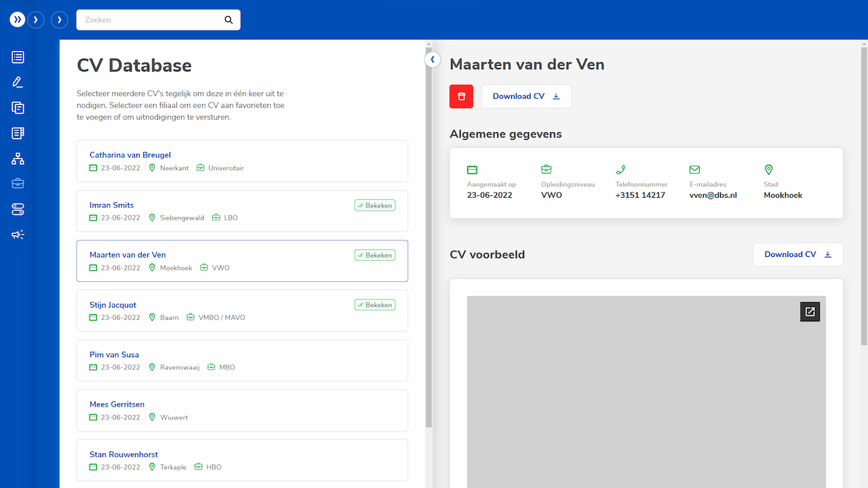Viewport: 868px width, 488px height.
Task: Click the search magnifier icon
Action: [228, 20]
